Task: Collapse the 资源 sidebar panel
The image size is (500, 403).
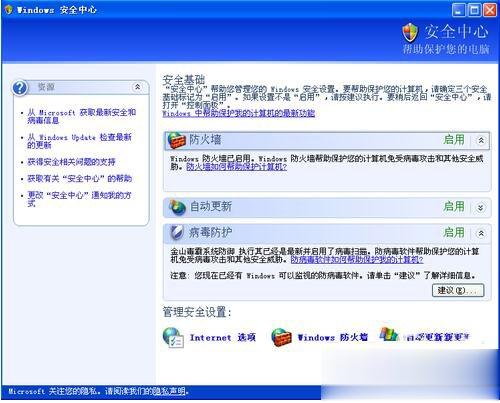Action: point(137,87)
